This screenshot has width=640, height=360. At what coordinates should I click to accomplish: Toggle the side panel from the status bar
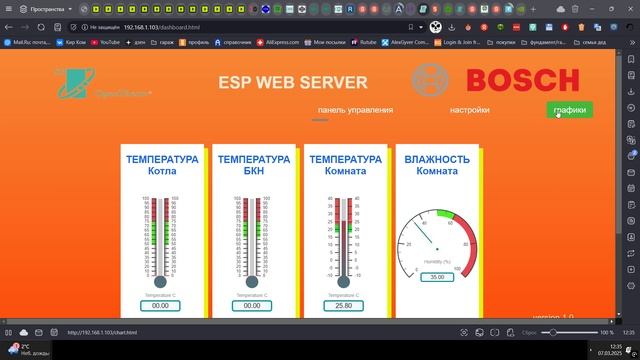point(8,333)
